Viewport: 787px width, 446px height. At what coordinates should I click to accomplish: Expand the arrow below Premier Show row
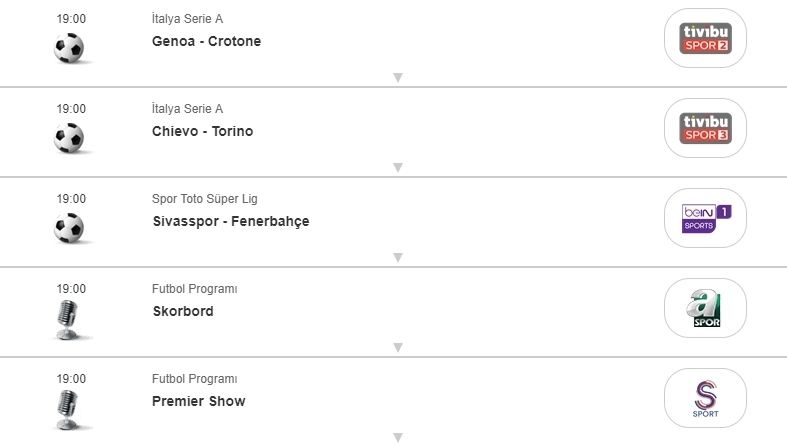pos(397,438)
